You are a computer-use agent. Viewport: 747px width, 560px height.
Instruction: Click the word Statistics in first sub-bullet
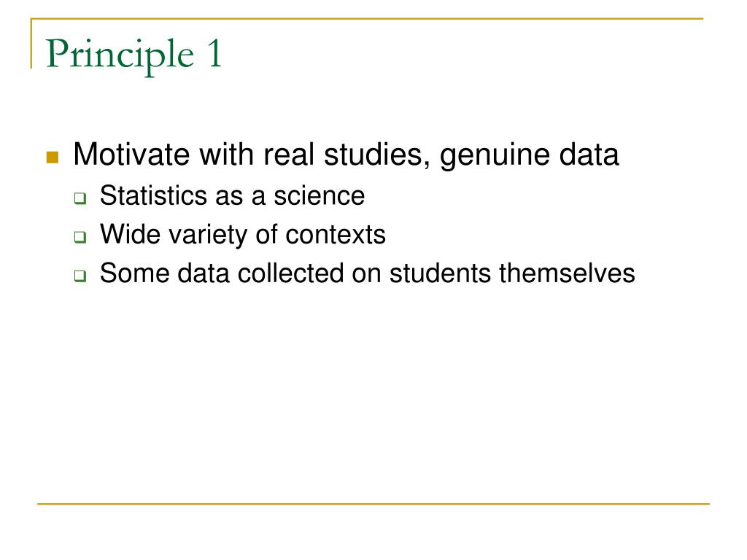click(153, 195)
